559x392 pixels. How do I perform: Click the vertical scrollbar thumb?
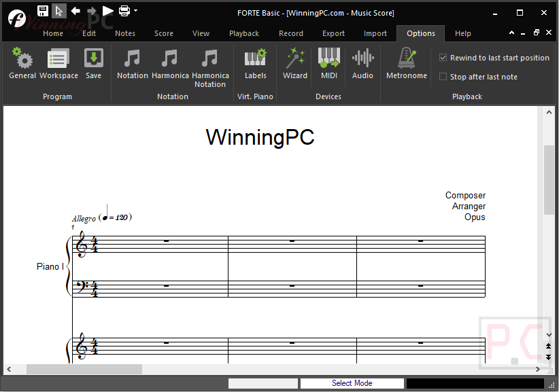tap(549, 180)
